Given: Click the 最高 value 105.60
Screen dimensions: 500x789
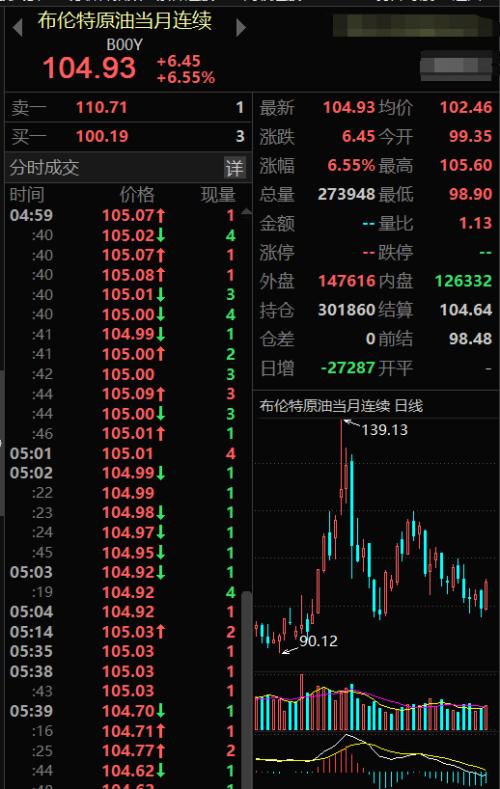Looking at the screenshot, I should pyautogui.click(x=466, y=166).
